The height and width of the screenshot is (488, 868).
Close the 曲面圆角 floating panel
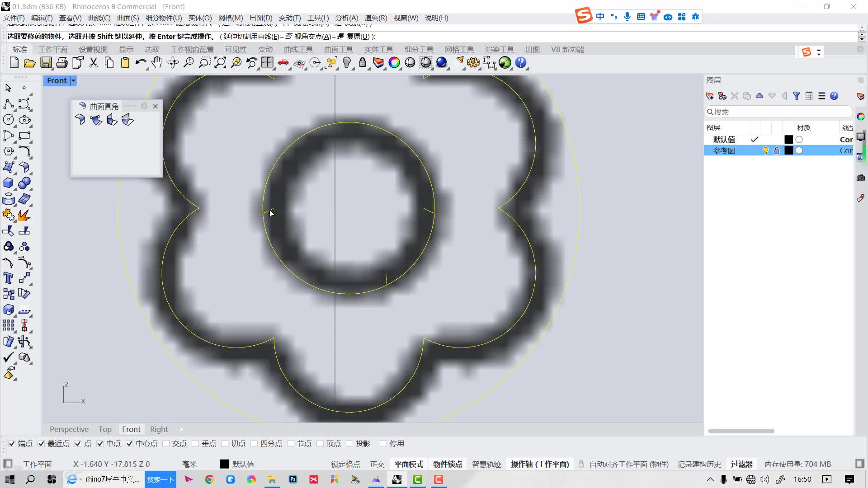[x=156, y=106]
